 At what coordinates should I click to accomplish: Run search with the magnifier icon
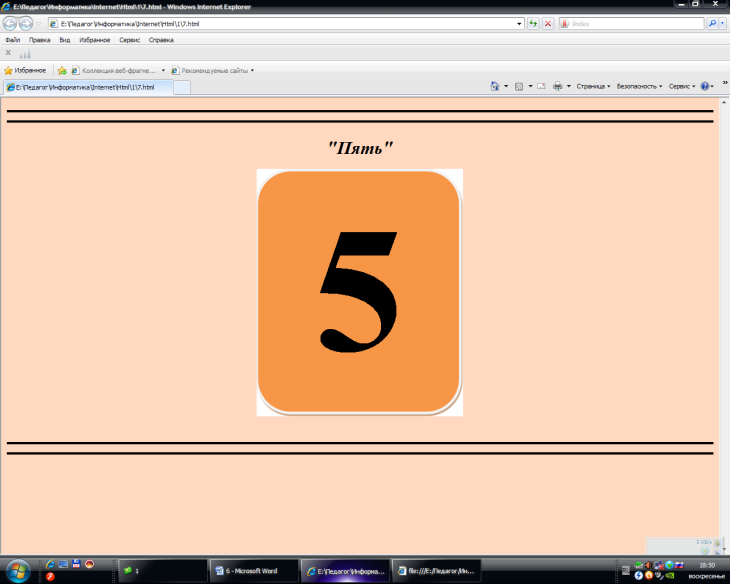tap(712, 23)
